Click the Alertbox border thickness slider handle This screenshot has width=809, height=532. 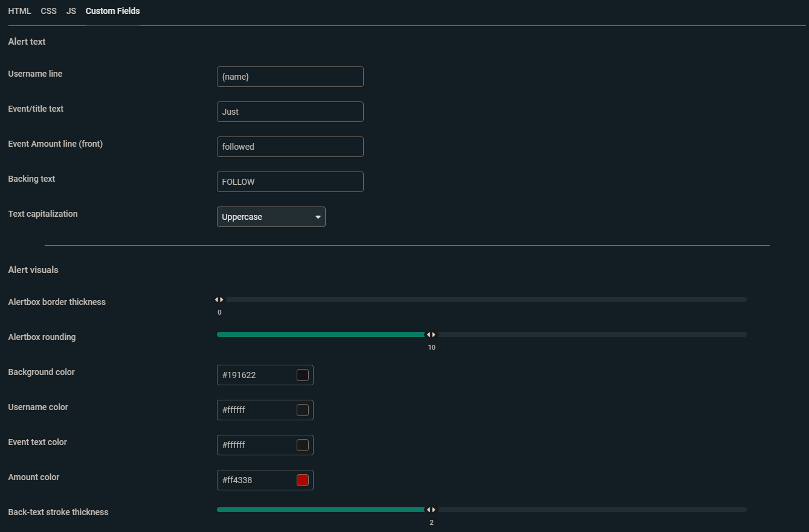tap(219, 300)
